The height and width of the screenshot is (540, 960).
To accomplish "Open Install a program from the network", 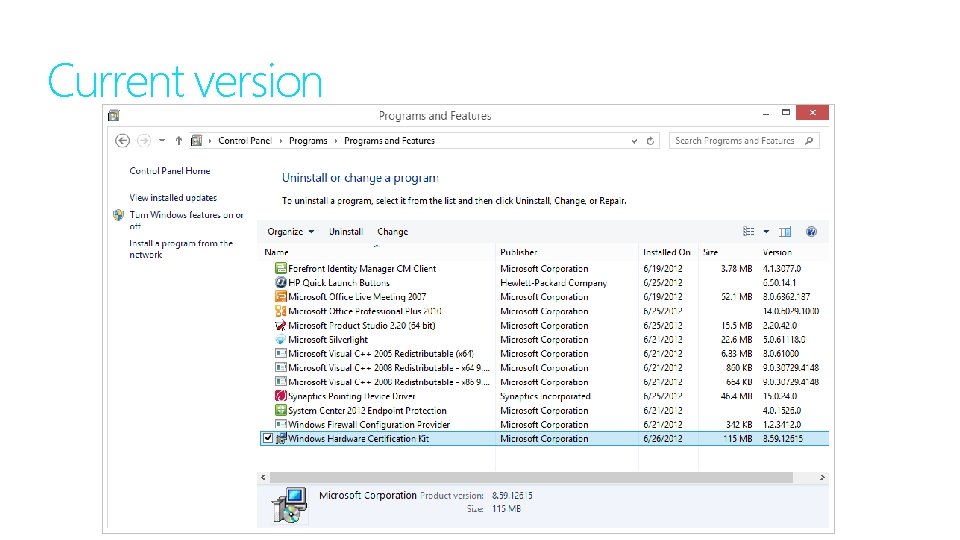I will (x=181, y=249).
